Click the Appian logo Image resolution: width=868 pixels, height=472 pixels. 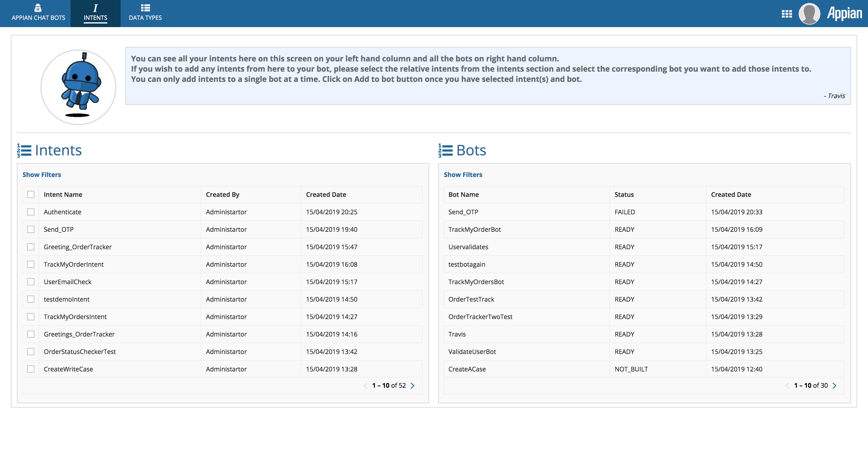tap(844, 14)
